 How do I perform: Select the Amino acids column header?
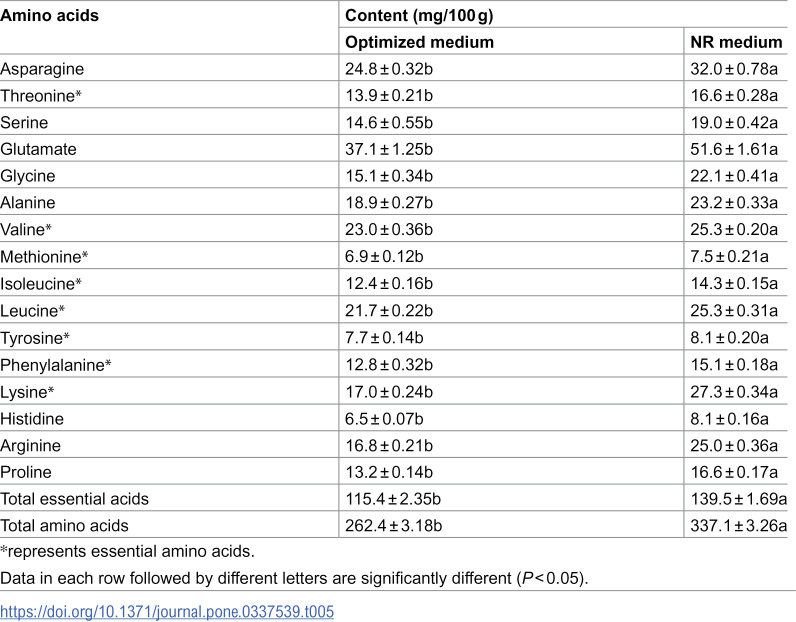49,15
